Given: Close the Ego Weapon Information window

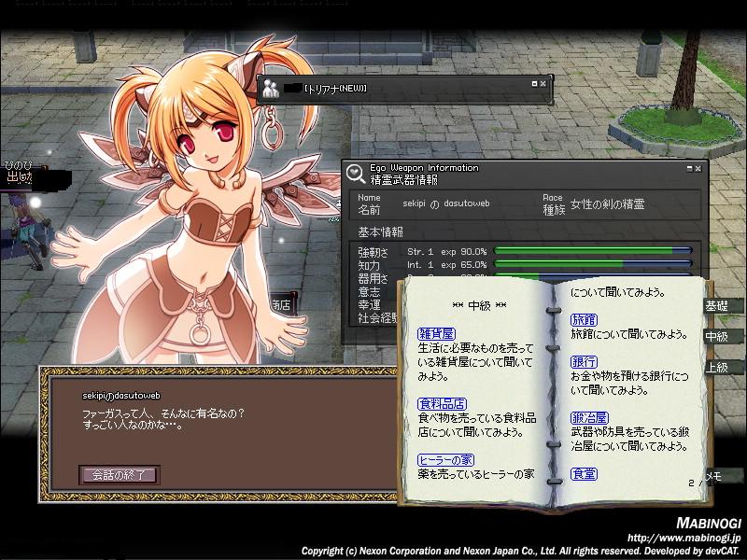Looking at the screenshot, I should (x=698, y=169).
